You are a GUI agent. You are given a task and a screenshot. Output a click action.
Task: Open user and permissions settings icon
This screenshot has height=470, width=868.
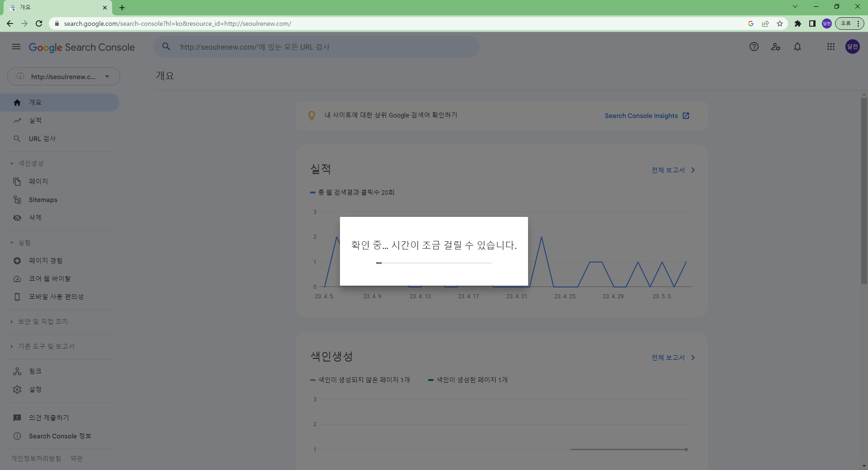pos(776,47)
